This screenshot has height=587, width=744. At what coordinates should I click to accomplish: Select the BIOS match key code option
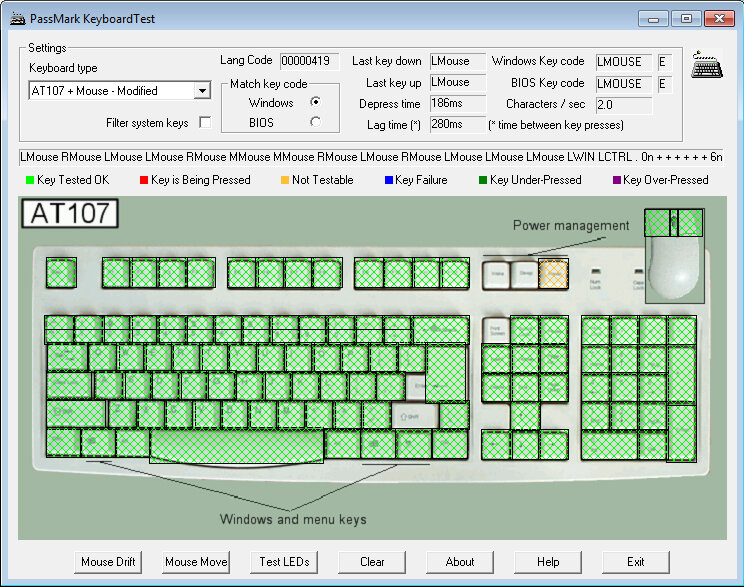click(315, 122)
